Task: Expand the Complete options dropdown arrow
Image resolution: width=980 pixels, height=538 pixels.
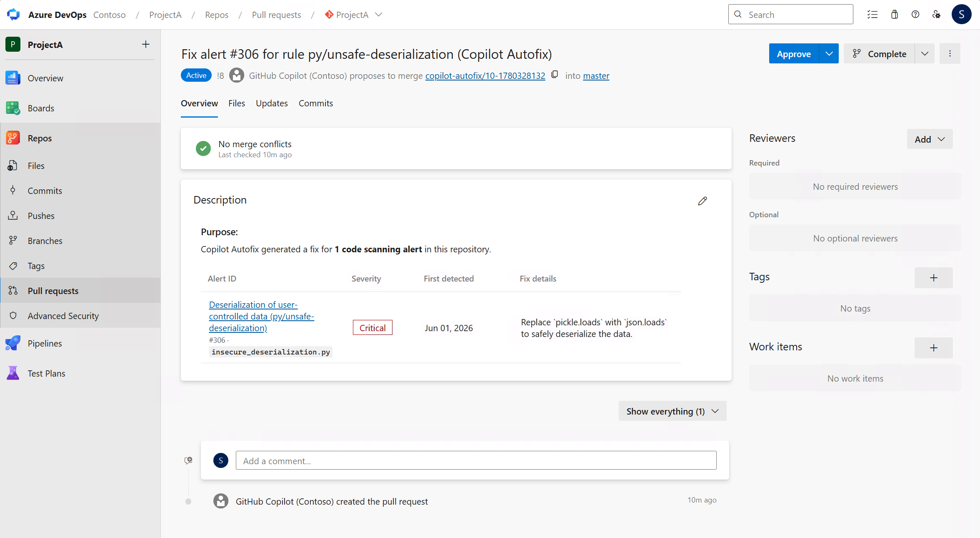Action: click(x=925, y=53)
